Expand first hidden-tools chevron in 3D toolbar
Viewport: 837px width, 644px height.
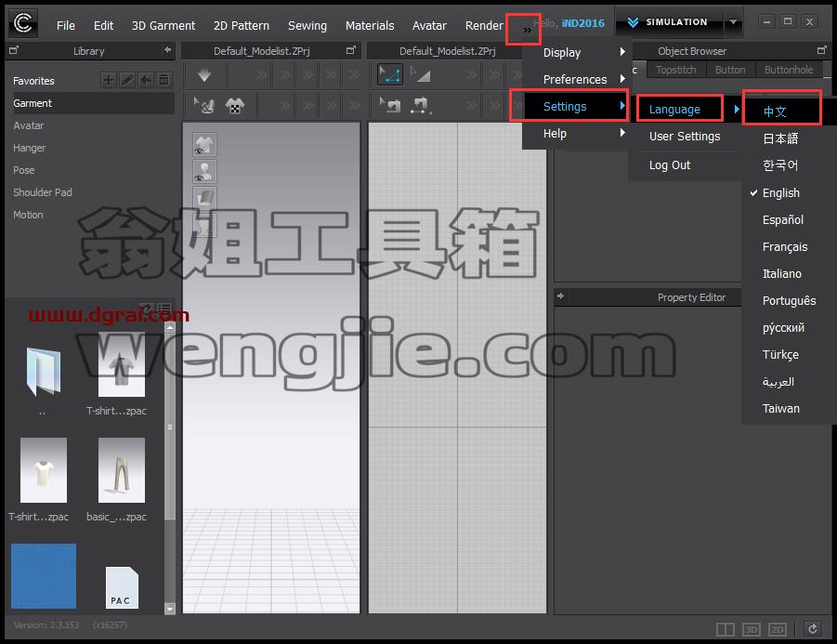click(261, 75)
